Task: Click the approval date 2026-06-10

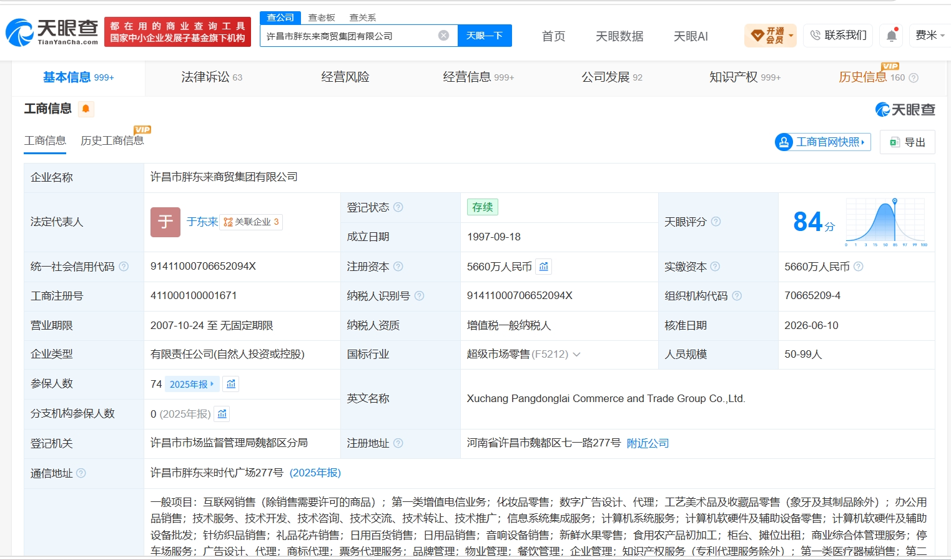Action: point(811,326)
